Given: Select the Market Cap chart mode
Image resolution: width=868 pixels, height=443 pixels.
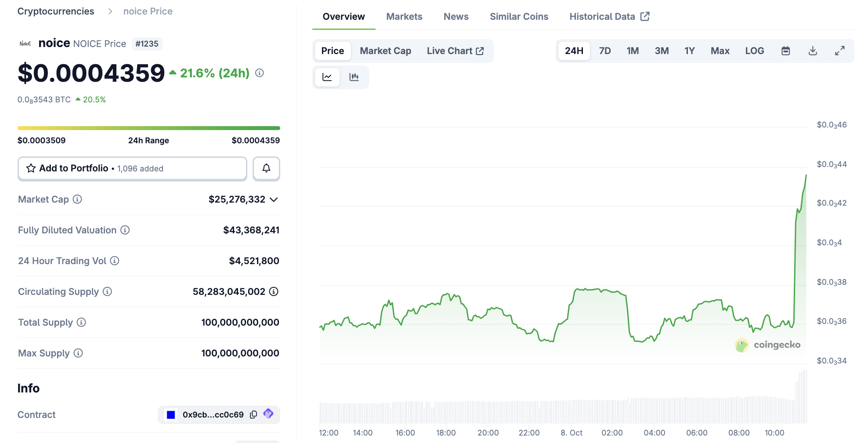Looking at the screenshot, I should click(385, 51).
